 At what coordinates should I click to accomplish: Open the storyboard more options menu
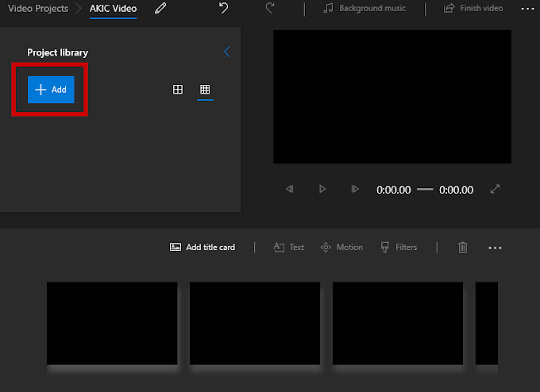tap(495, 248)
